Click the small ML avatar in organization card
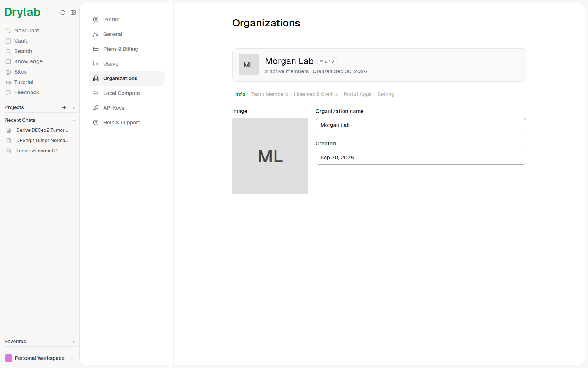 [249, 65]
